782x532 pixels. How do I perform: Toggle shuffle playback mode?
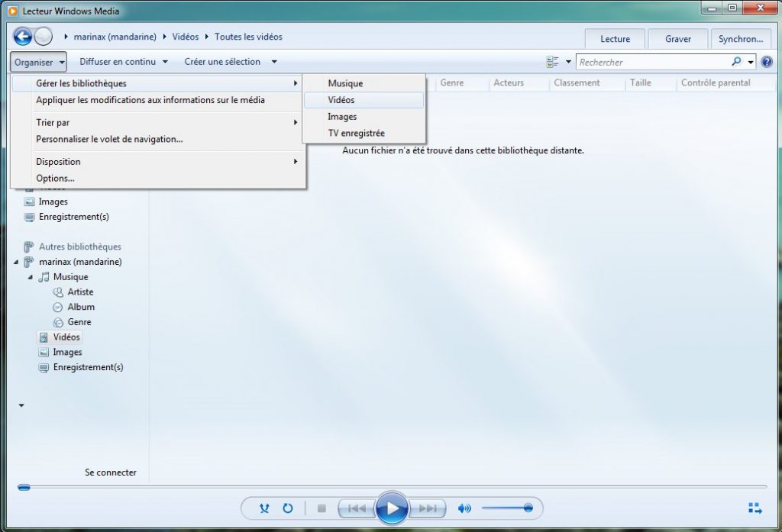264,508
